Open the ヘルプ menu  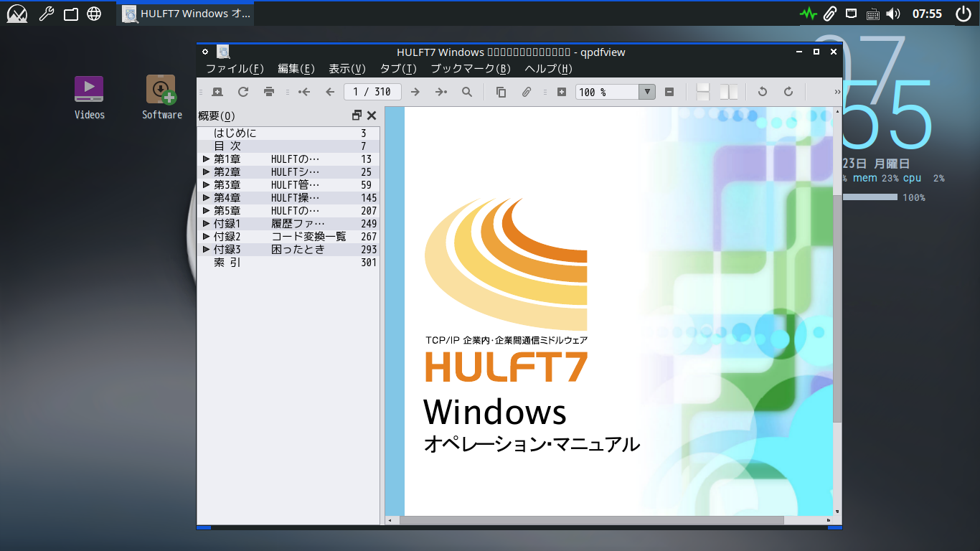click(x=549, y=69)
